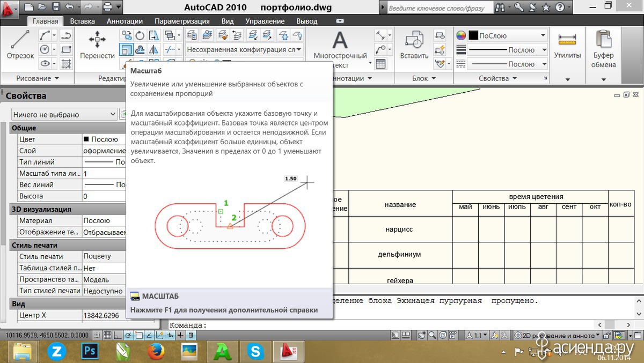Image resolution: width=644 pixels, height=363 pixels.
Task: Open the linetype Послою dropdown
Action: pyautogui.click(x=507, y=64)
